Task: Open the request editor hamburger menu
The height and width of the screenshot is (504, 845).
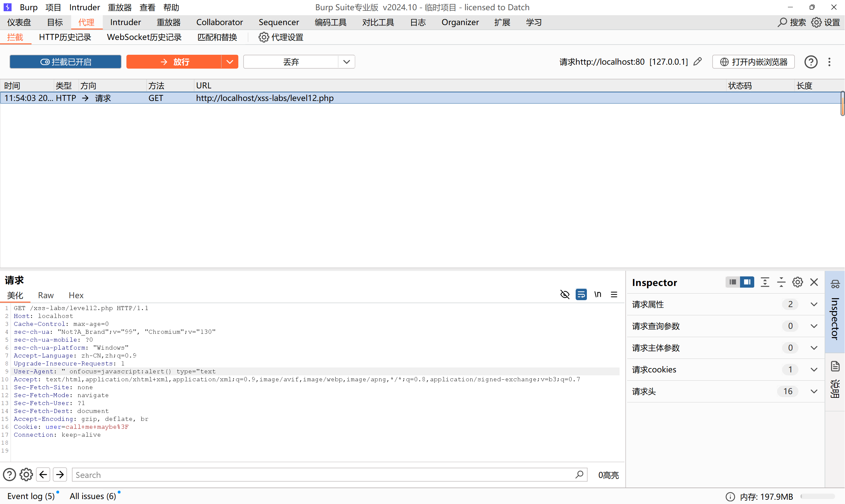Action: 614,295
